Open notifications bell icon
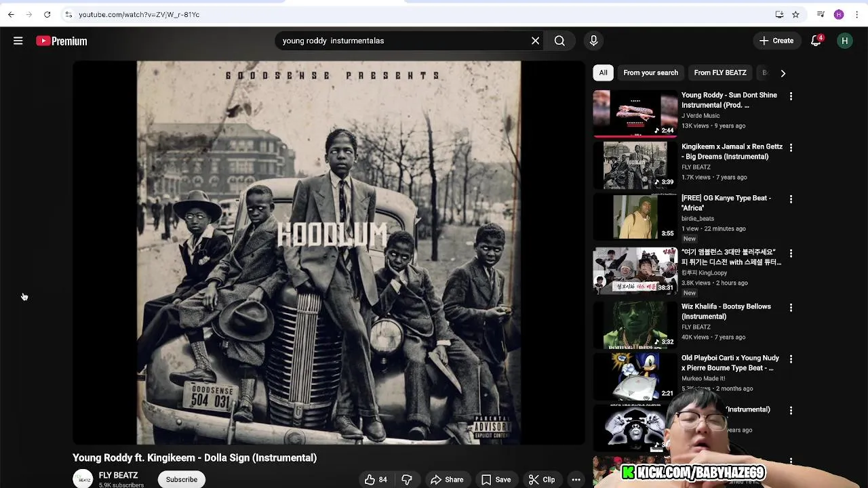Viewport: 868px width, 488px height. pyautogui.click(x=816, y=41)
